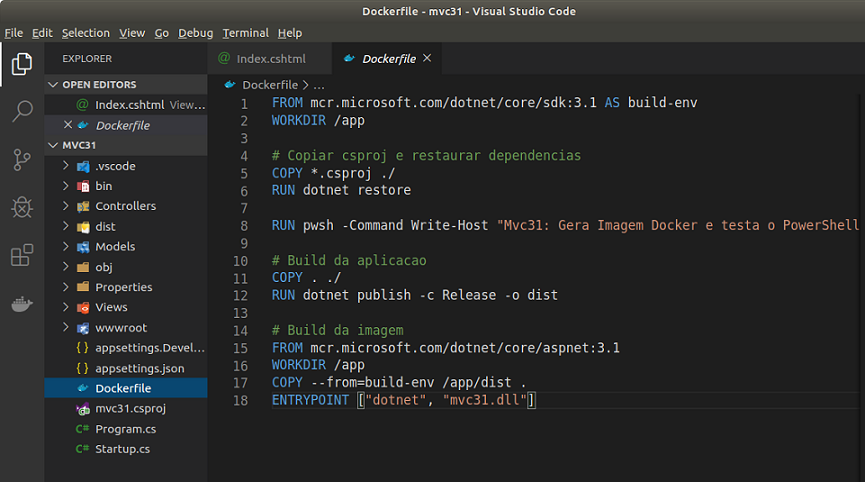Open the Selection menu

point(86,33)
